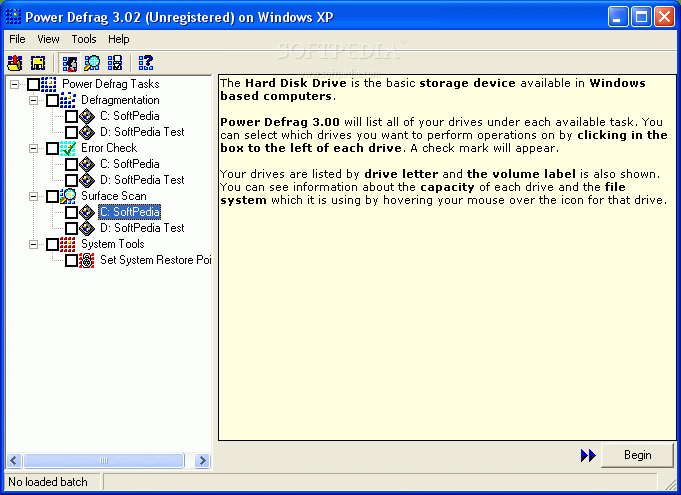Click the Error Check green checkmark icon
The image size is (681, 495).
[x=68, y=148]
